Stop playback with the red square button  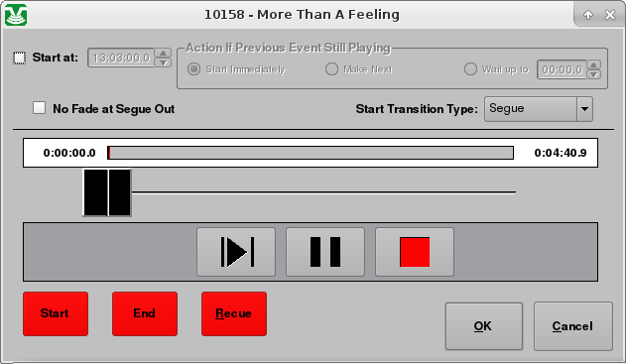coord(415,252)
